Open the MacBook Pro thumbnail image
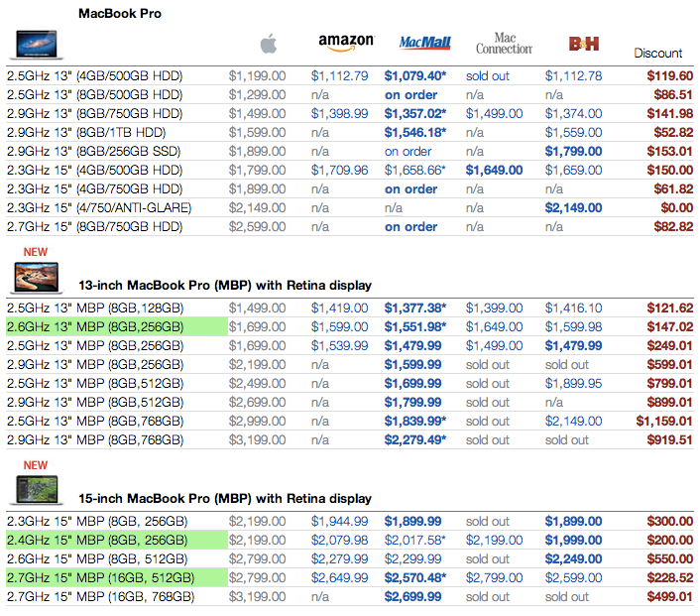The width and height of the screenshot is (700, 616). pos(37,45)
